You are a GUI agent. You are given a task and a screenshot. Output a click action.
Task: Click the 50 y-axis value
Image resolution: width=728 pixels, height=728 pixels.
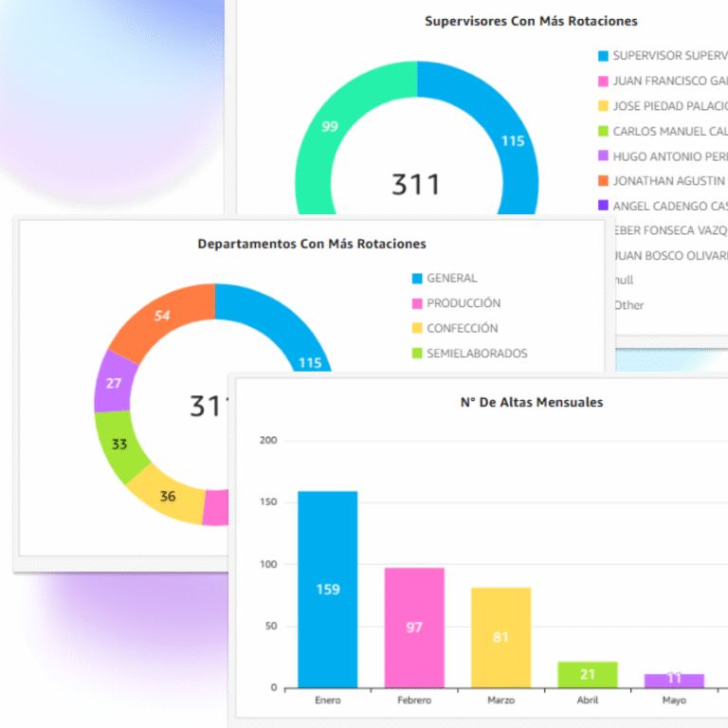[x=271, y=626]
